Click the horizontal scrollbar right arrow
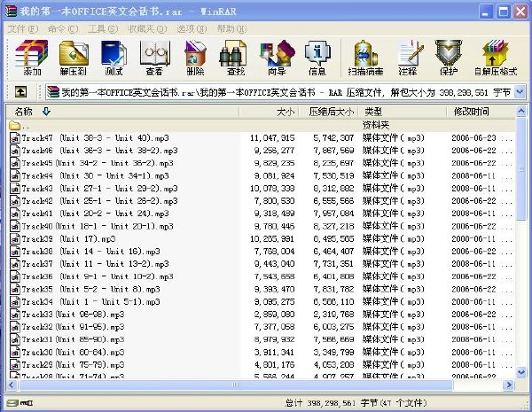Image resolution: width=532 pixels, height=412 pixels. [508, 385]
